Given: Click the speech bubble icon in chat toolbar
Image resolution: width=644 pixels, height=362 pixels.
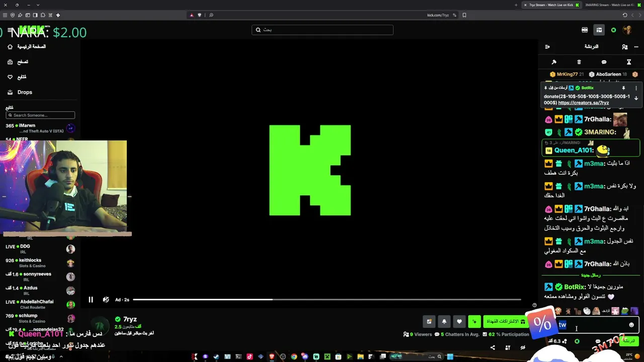Looking at the screenshot, I should pos(604,62).
